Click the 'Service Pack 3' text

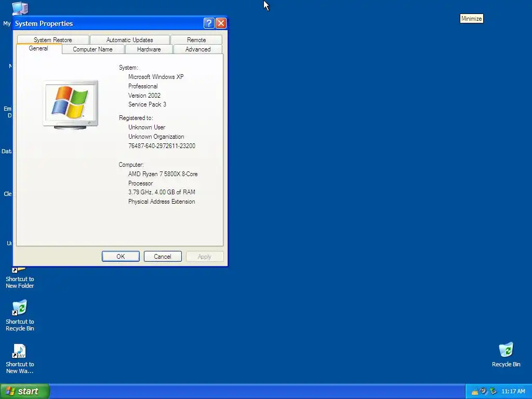(147, 104)
